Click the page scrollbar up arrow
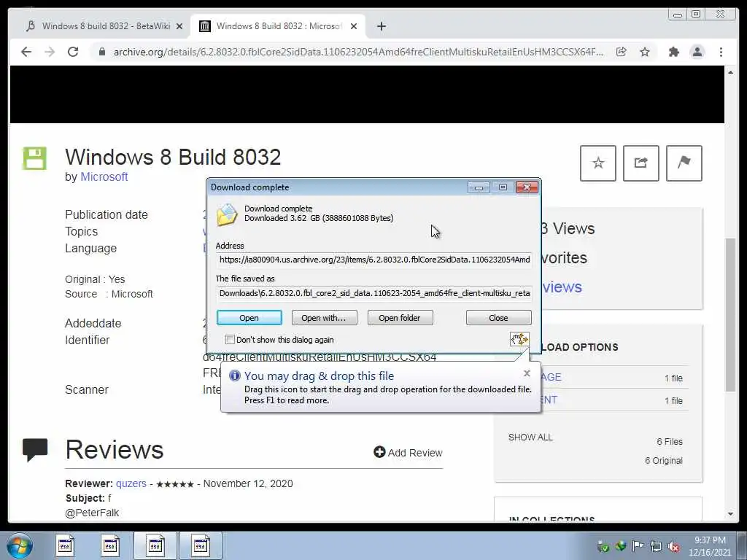Viewport: 747px width, 560px height. (x=731, y=72)
